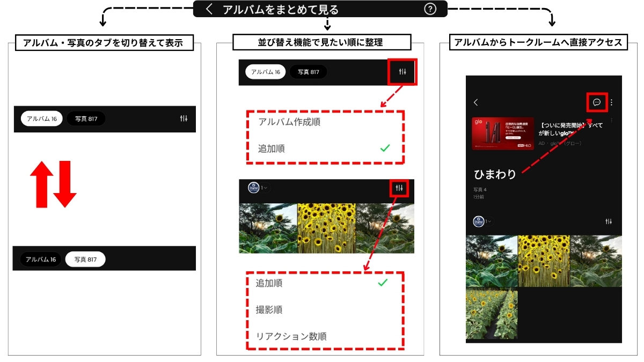644x362 pixels.
Task: Open three-dot menu beside the chat icon
Action: 612,102
